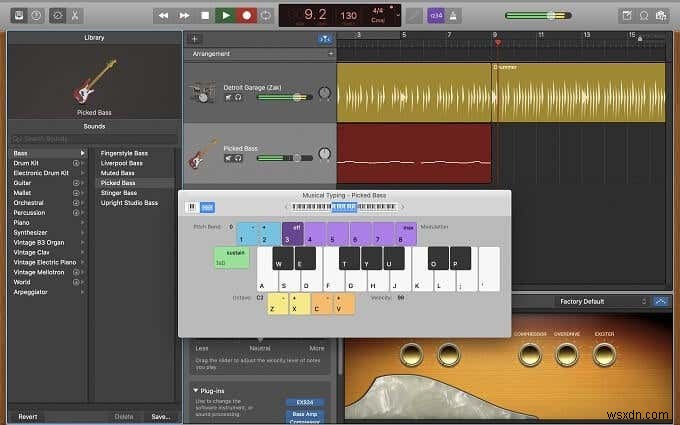This screenshot has width=680, height=425.
Task: Select Stinger Bass patch
Action: 118,193
